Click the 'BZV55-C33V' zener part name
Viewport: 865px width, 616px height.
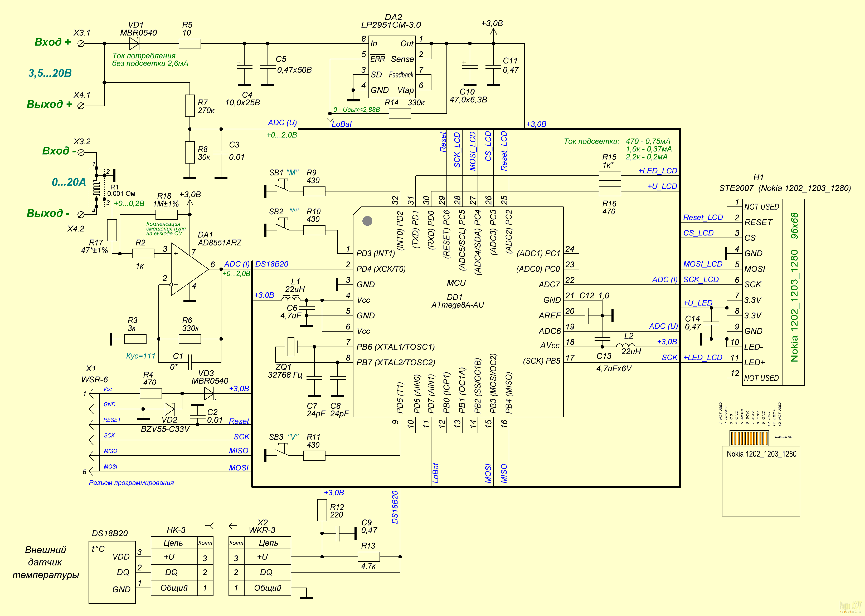(x=165, y=429)
